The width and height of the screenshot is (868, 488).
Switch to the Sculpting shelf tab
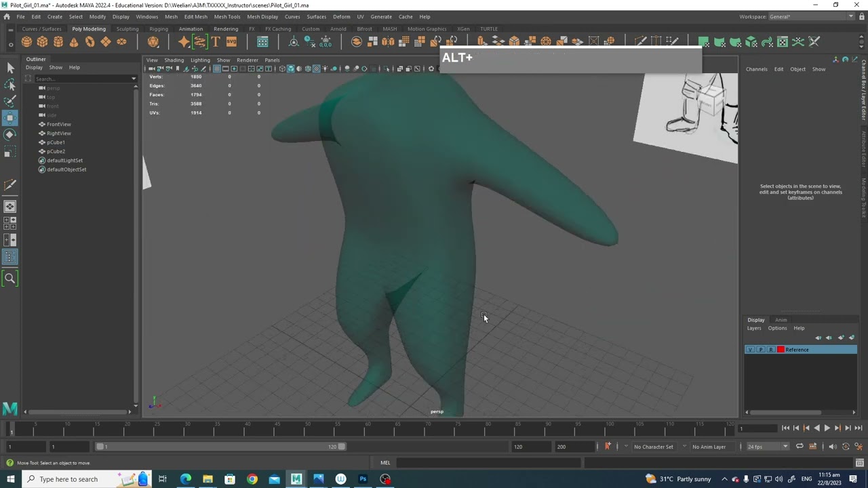click(x=127, y=29)
